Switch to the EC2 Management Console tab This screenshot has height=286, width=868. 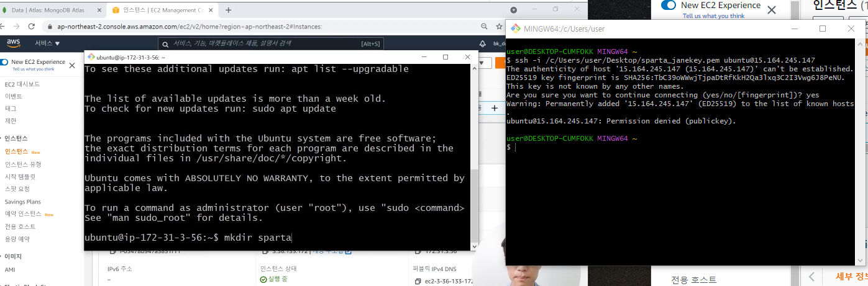tap(162, 11)
